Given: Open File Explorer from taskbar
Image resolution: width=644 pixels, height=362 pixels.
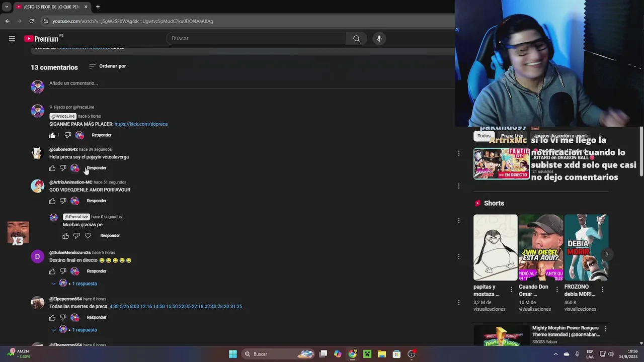Looking at the screenshot, I should [x=382, y=354].
